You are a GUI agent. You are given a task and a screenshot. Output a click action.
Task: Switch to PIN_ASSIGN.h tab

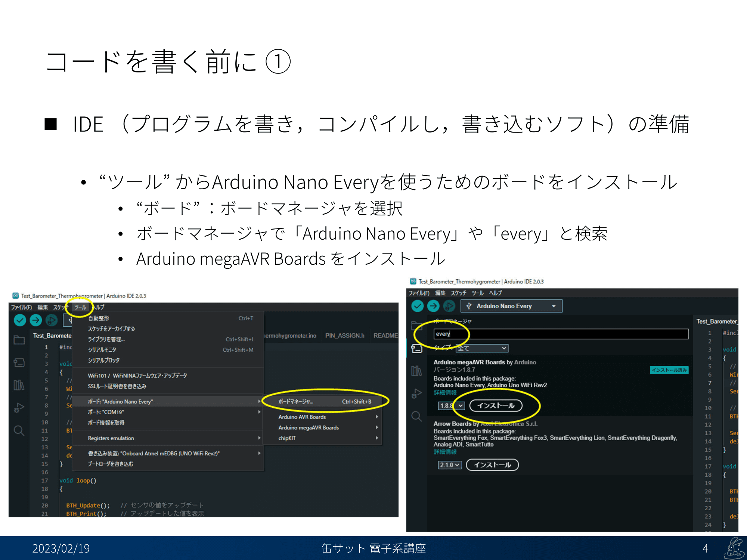tap(345, 336)
